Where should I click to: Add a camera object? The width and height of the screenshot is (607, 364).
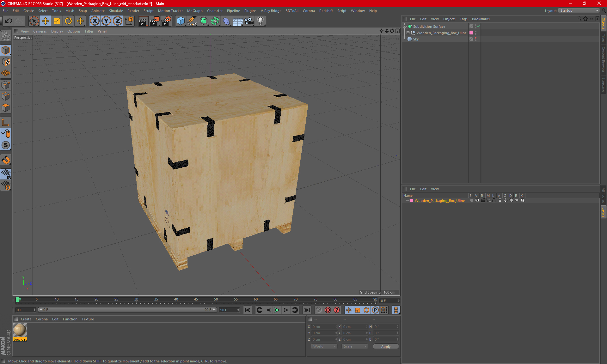(249, 21)
